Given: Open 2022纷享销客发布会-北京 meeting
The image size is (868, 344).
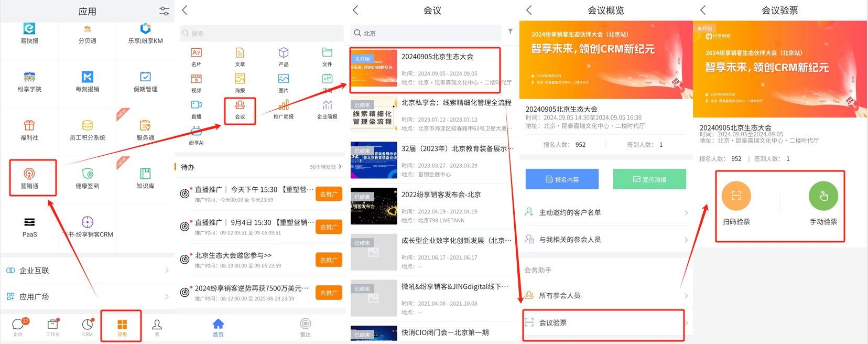Looking at the screenshot, I should (x=432, y=207).
